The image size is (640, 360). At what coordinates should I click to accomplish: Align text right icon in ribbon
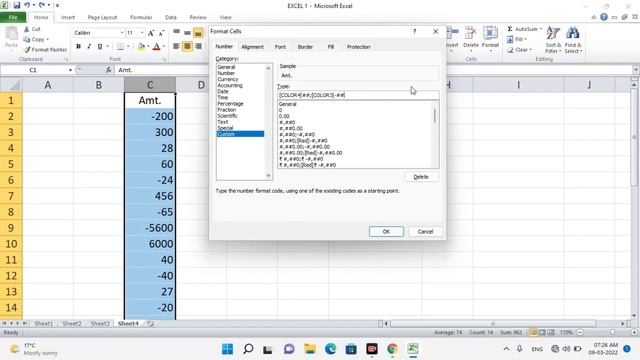pos(198,46)
